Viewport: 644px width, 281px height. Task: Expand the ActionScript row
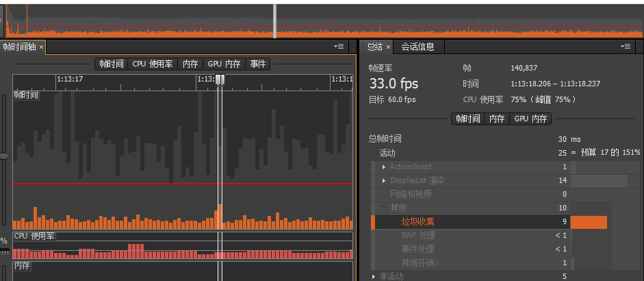click(x=384, y=167)
